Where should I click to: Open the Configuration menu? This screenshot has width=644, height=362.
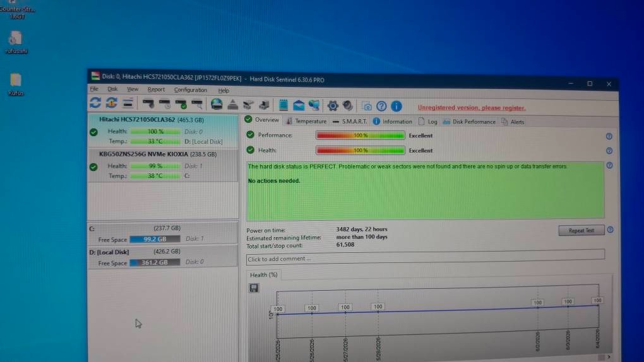coord(191,90)
